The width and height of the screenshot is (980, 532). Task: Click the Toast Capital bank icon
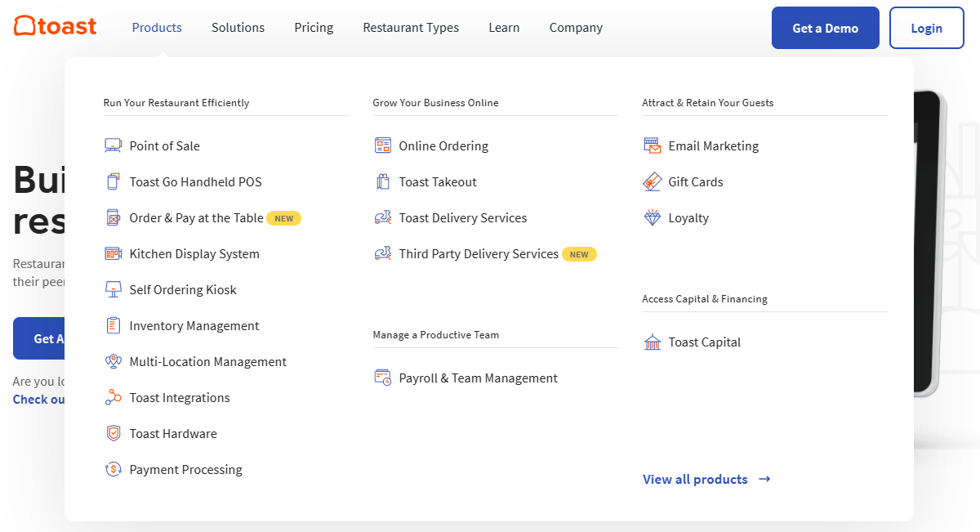pos(652,342)
